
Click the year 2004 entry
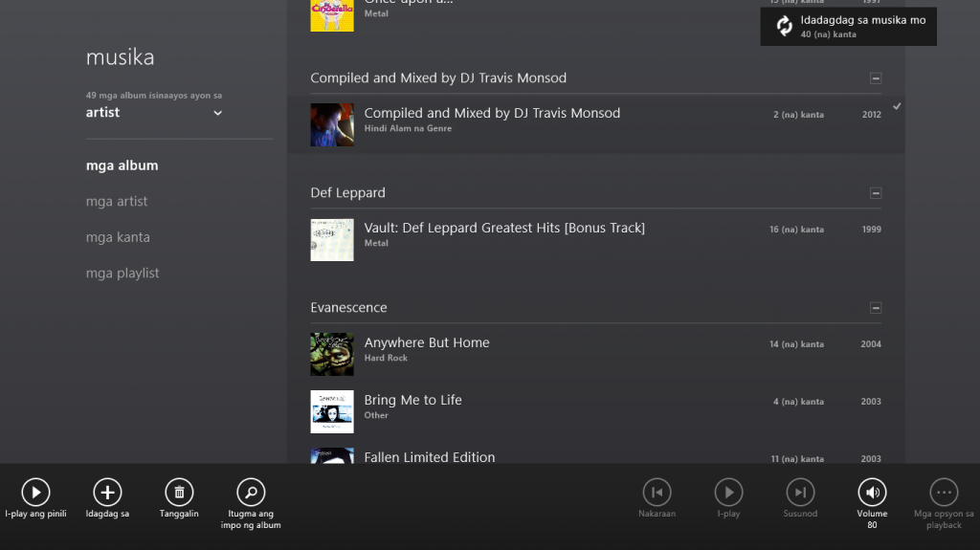click(871, 344)
